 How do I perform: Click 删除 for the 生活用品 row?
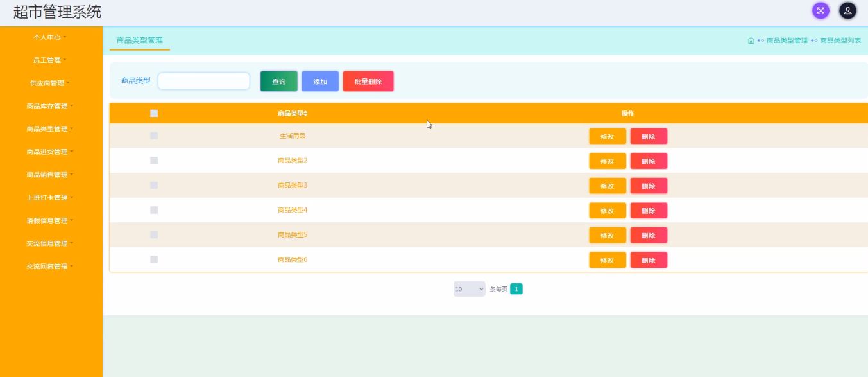pyautogui.click(x=649, y=136)
